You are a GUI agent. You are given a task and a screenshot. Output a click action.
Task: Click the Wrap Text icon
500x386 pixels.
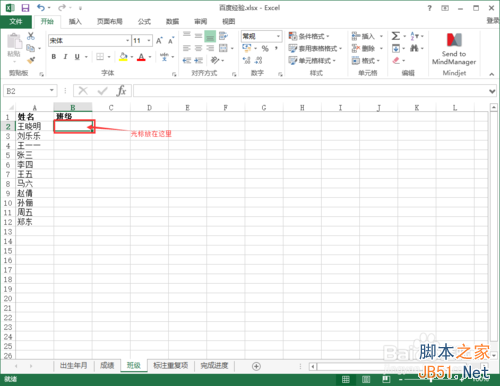tap(223, 36)
